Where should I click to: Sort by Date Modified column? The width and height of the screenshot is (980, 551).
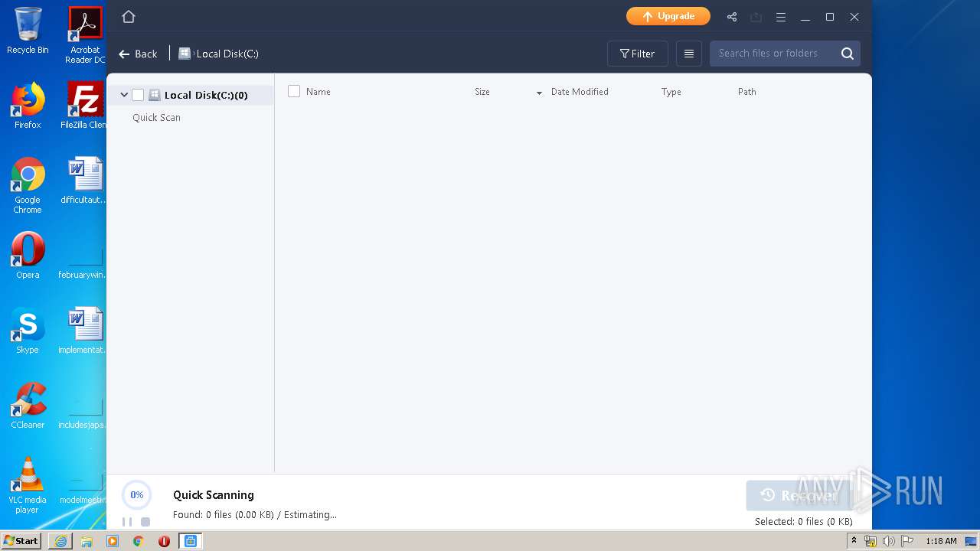pyautogui.click(x=580, y=92)
